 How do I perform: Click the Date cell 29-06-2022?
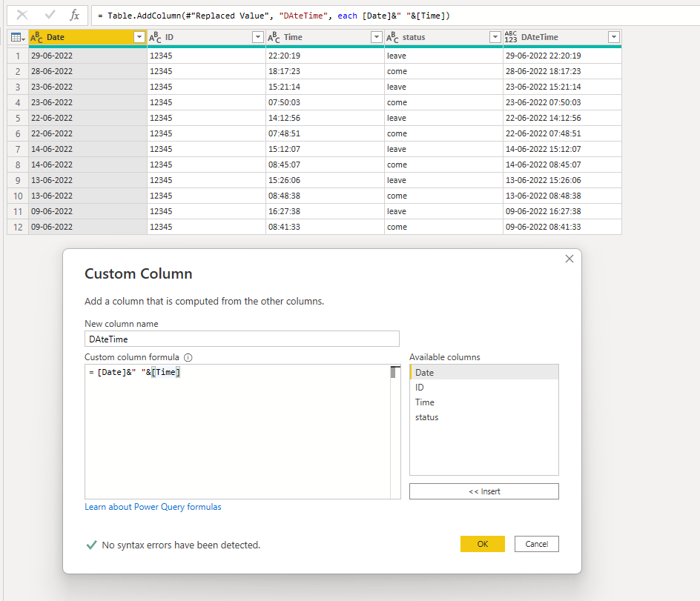(88, 56)
